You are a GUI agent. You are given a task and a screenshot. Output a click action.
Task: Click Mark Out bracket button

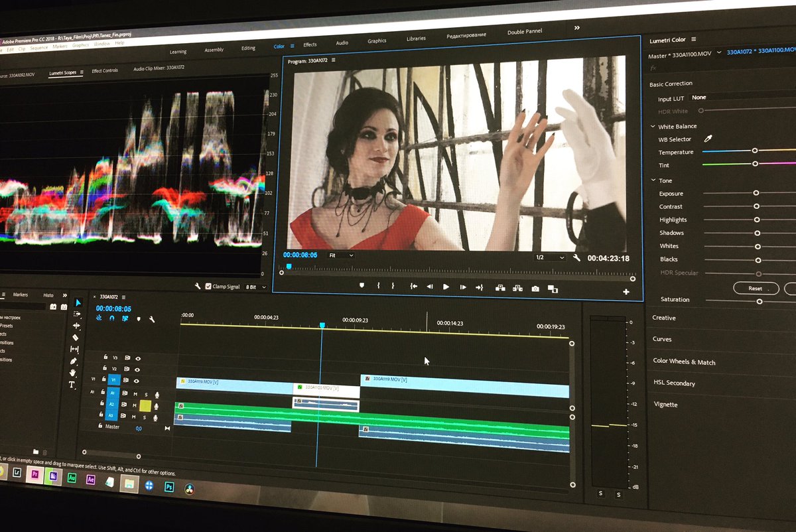[x=393, y=286]
